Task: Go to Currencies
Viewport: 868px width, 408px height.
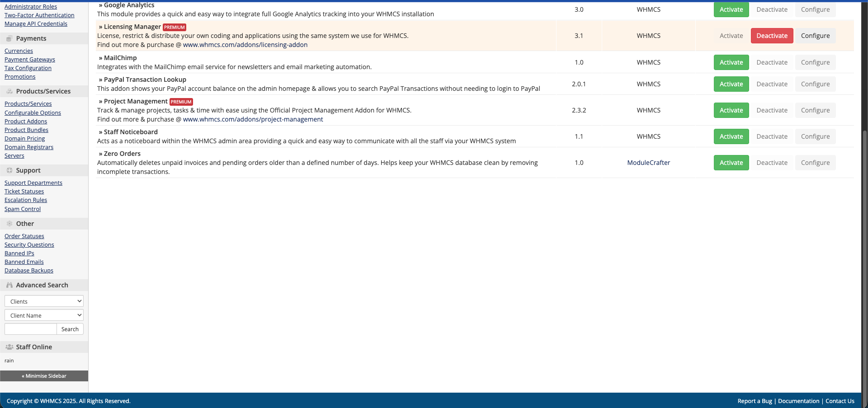Action: [19, 51]
